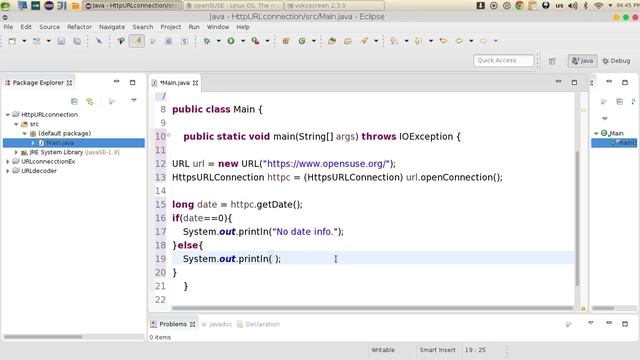This screenshot has width=640, height=360.
Task: Collapse the (default package) node
Action: pos(24,133)
